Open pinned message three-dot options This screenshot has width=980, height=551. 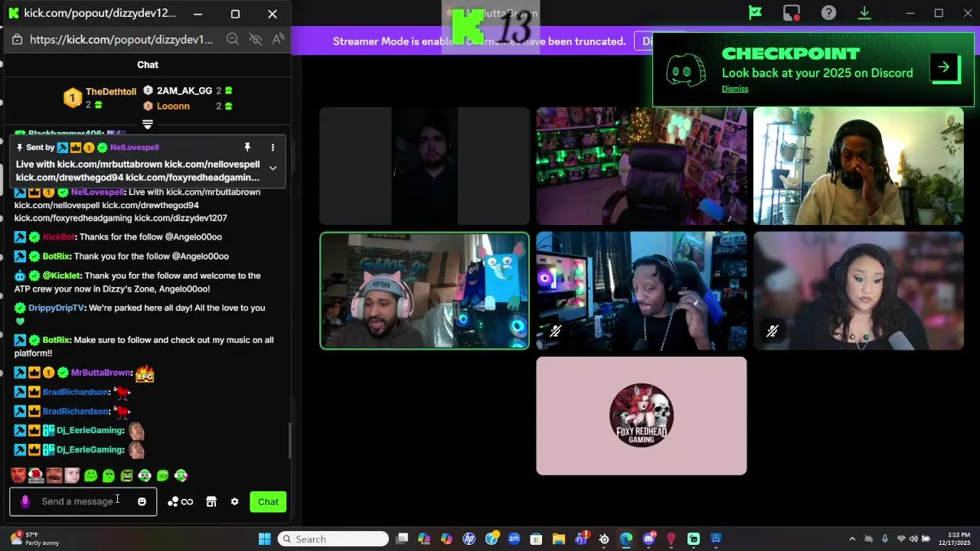[x=273, y=147]
